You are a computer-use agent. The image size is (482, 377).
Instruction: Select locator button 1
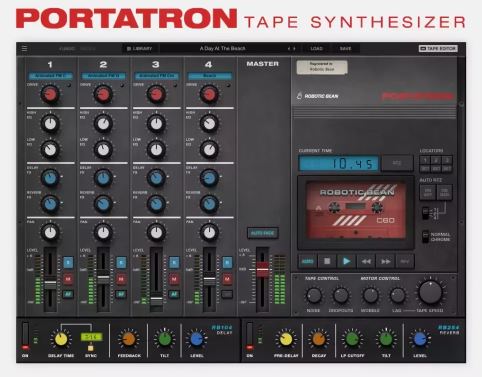pyautogui.click(x=425, y=160)
